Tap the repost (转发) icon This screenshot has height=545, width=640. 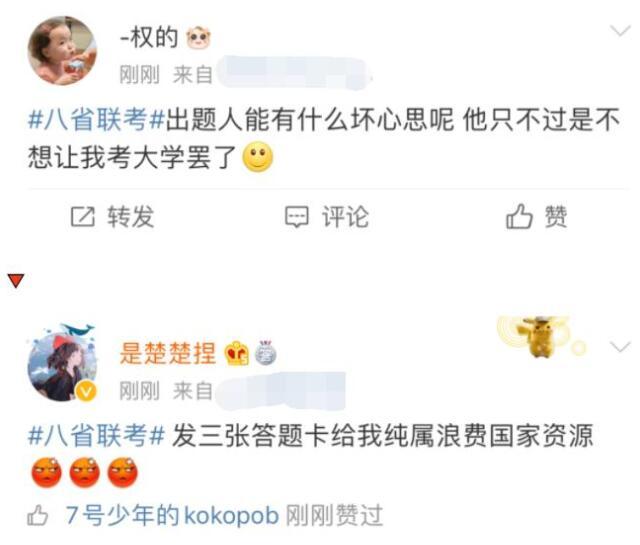82,217
